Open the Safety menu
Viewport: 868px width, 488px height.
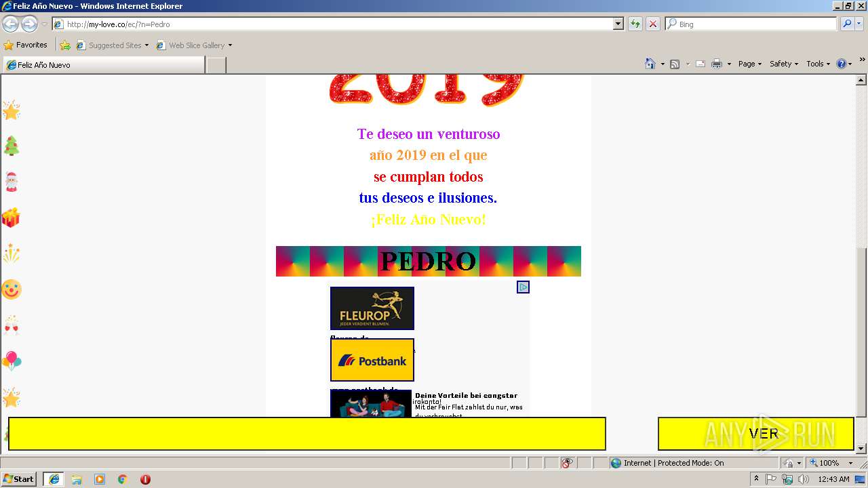tap(784, 64)
